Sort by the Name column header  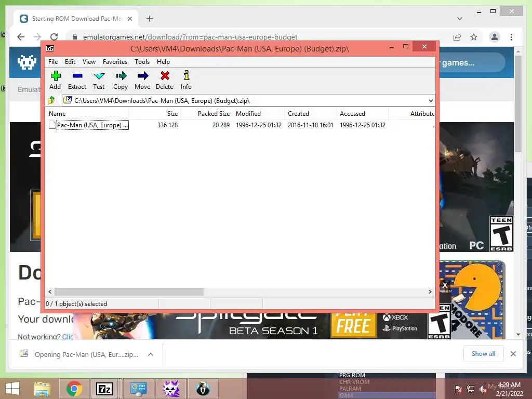coord(87,114)
